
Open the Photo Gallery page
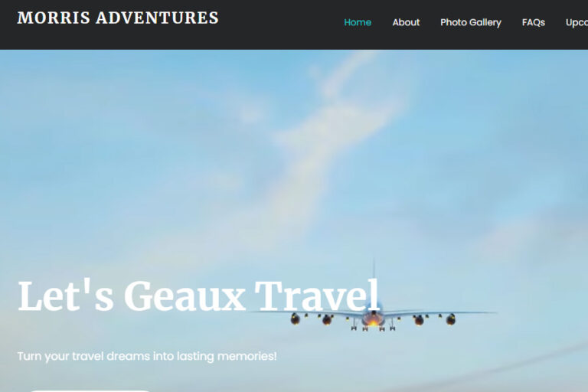(x=471, y=22)
